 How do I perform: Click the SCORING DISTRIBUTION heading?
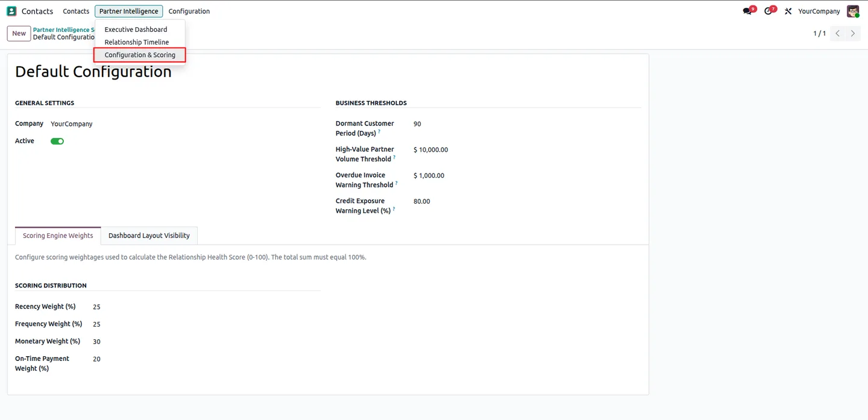tap(51, 286)
